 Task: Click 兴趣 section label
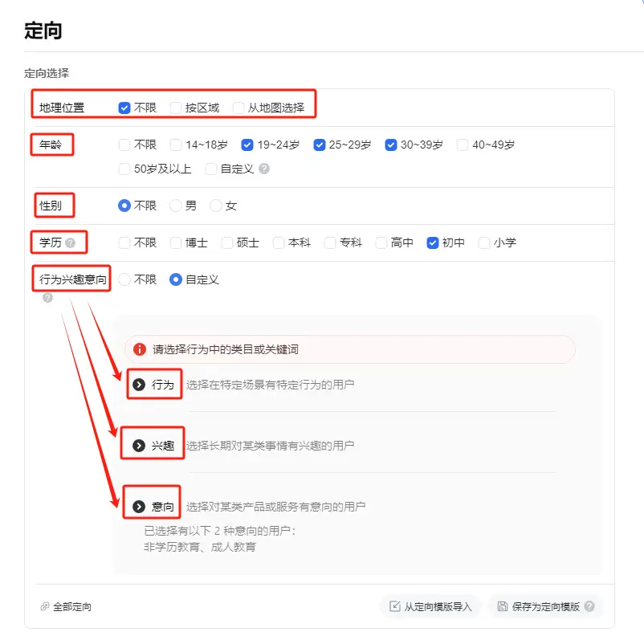pyautogui.click(x=163, y=445)
